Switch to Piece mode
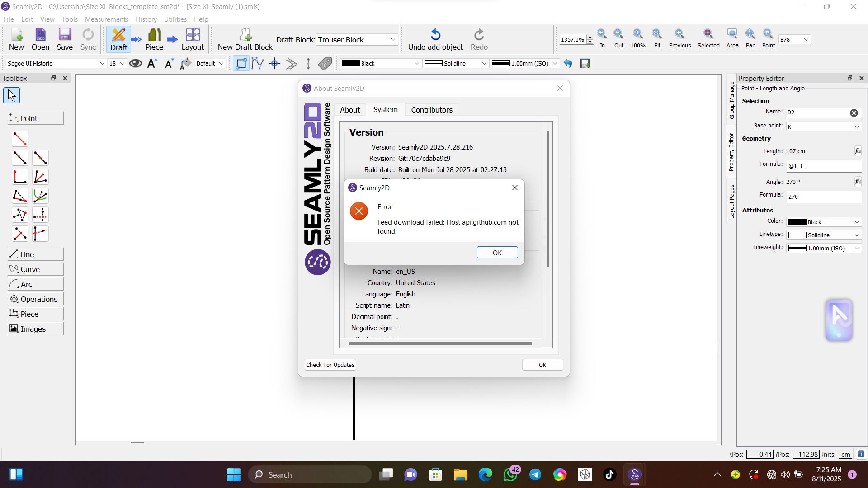Image resolution: width=868 pixels, height=488 pixels. click(x=154, y=39)
